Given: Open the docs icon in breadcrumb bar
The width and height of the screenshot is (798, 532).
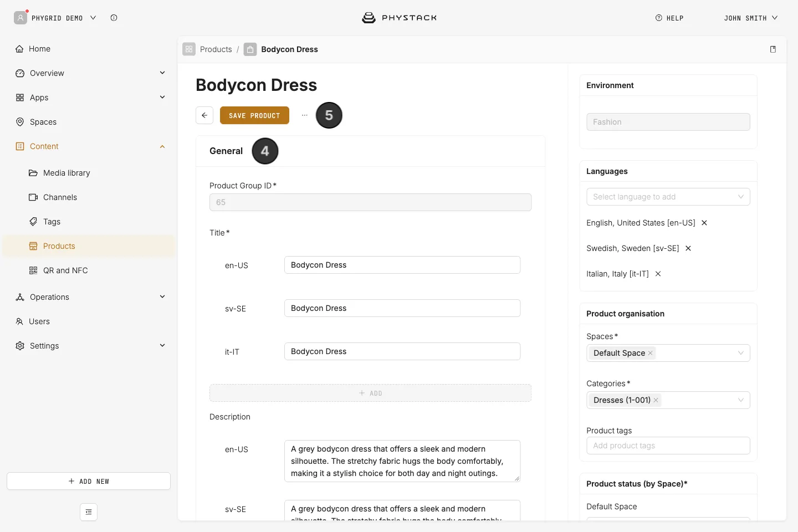Looking at the screenshot, I should pyautogui.click(x=773, y=49).
